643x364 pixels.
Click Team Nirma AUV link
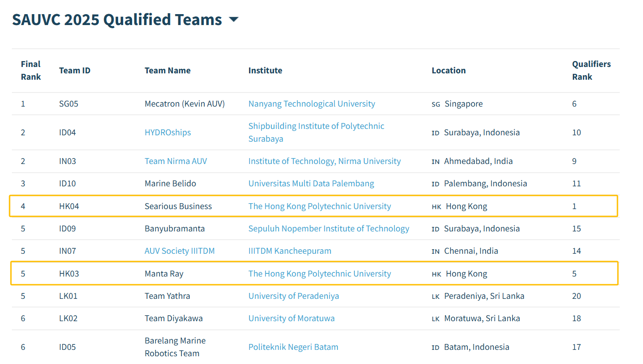176,161
